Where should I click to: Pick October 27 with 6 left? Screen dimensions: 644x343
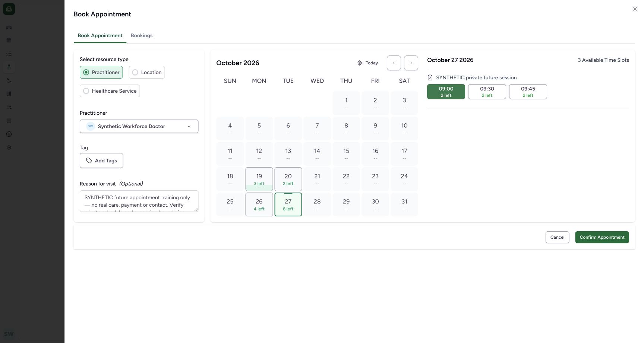click(288, 204)
